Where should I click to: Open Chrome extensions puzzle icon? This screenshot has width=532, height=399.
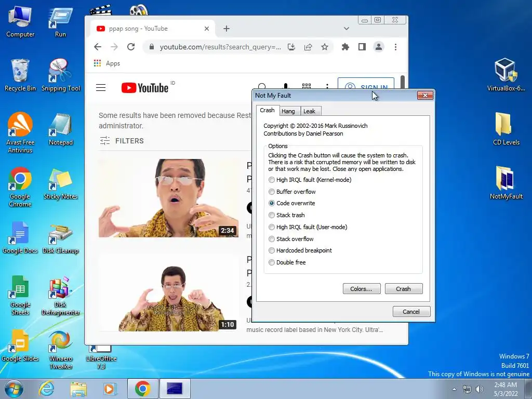pyautogui.click(x=345, y=47)
